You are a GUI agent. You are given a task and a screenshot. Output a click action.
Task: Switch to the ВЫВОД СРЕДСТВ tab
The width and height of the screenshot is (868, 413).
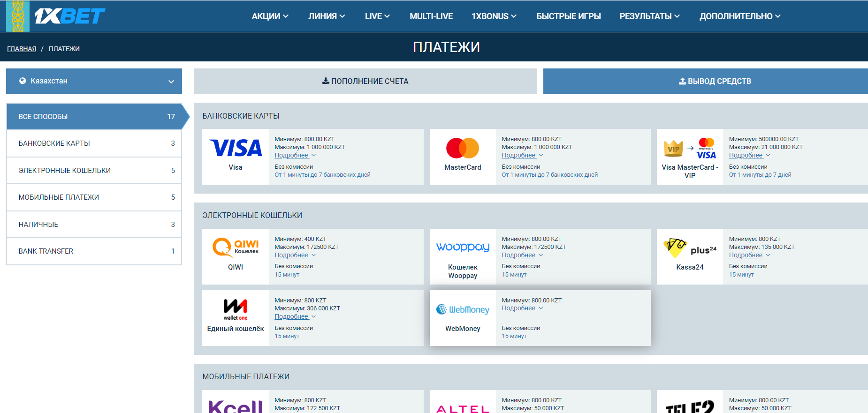[x=706, y=81]
